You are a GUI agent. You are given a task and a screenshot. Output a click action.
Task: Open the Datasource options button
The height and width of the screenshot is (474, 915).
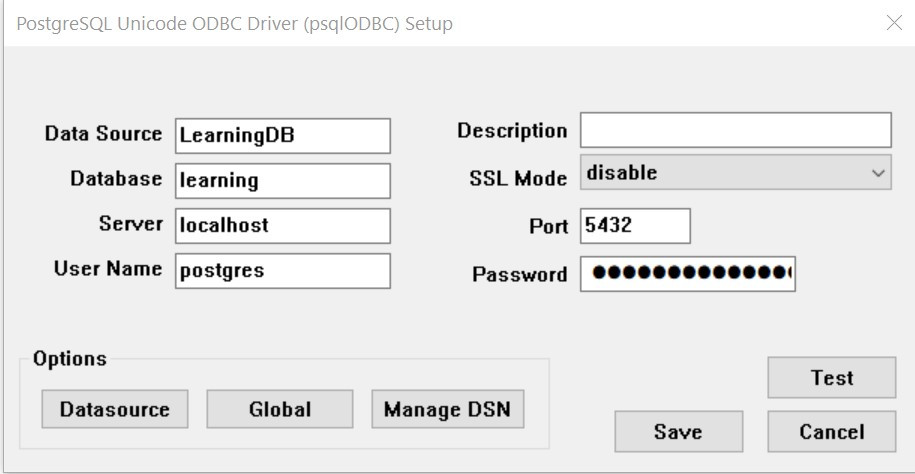click(114, 409)
